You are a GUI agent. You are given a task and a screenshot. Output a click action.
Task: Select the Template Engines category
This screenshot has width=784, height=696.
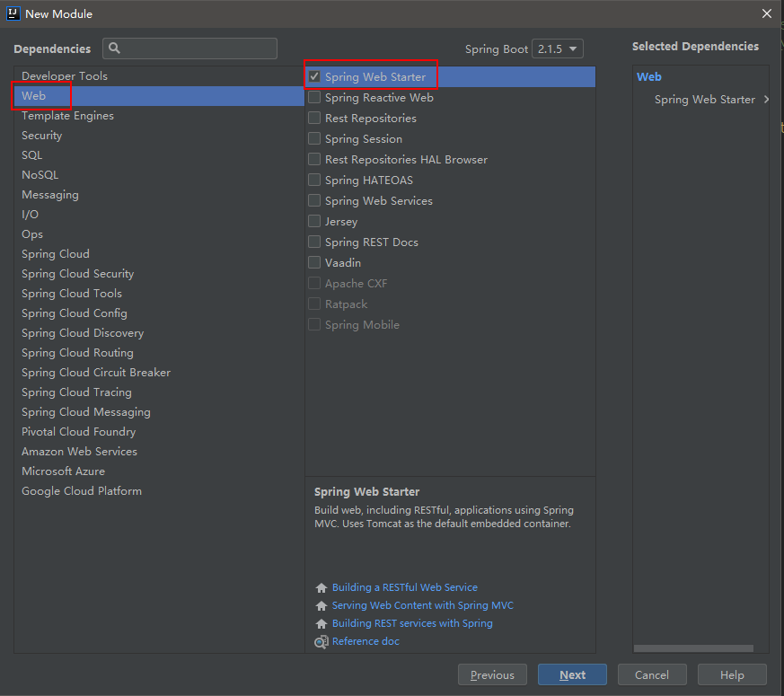[67, 116]
